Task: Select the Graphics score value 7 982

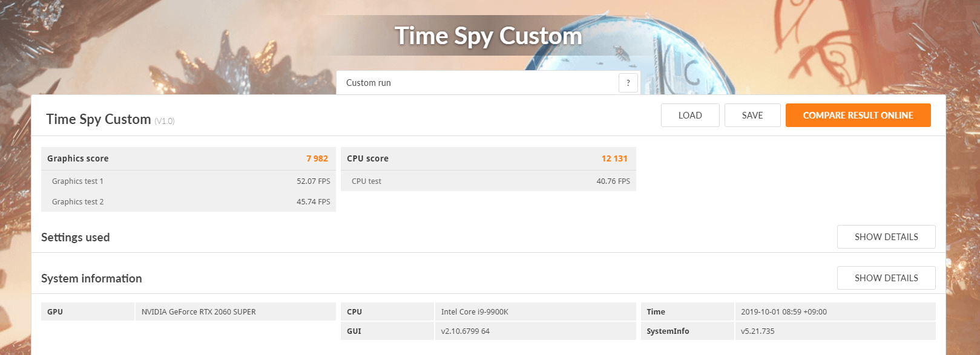Action: point(317,158)
